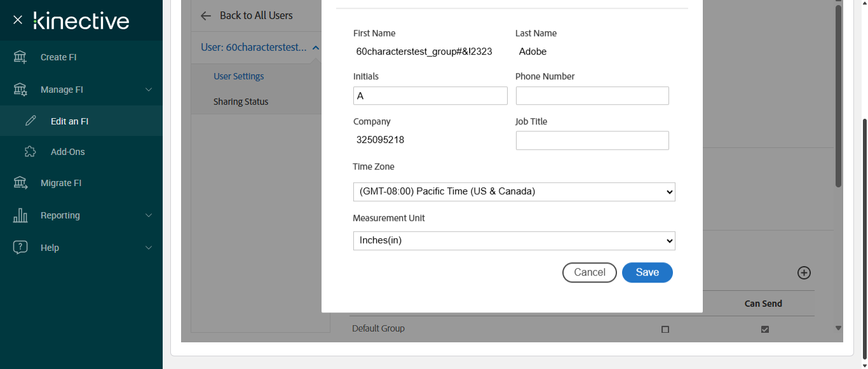Screen dimensions: 868x369
Task: Click the circled plus add icon
Action: pyautogui.click(x=804, y=272)
